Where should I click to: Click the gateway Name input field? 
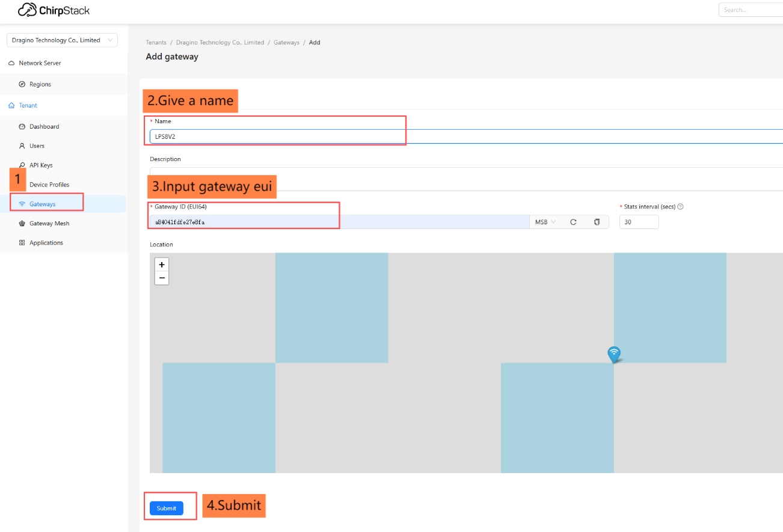(x=466, y=136)
